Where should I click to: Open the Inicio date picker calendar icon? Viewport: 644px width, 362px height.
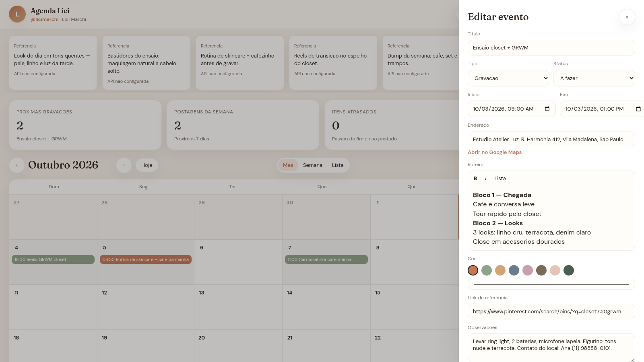coord(547,109)
